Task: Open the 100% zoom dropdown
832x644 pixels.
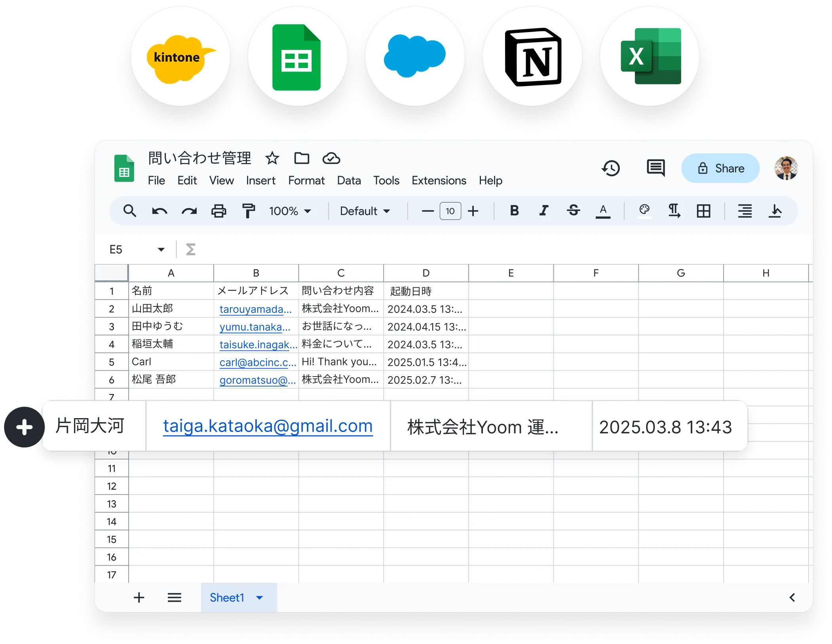Action: [290, 211]
